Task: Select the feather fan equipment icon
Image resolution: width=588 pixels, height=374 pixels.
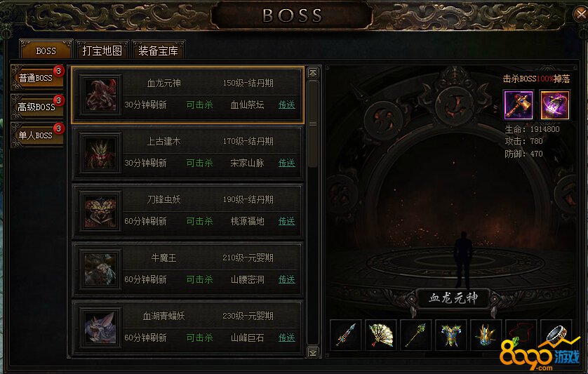Action: pos(381,335)
